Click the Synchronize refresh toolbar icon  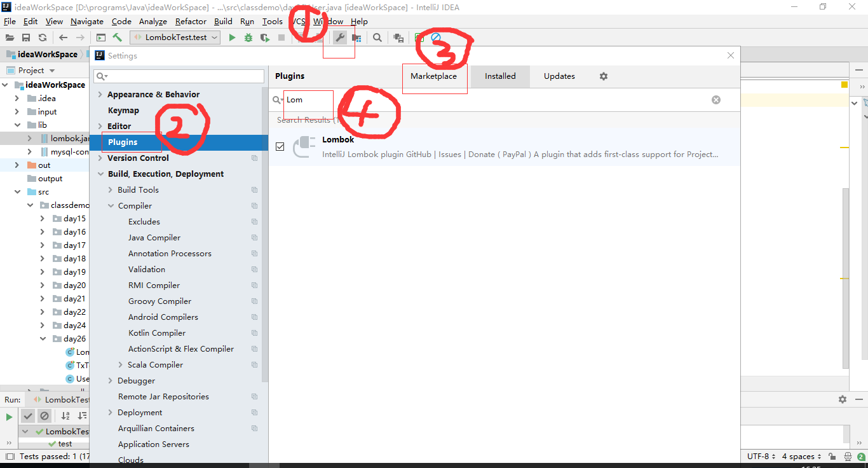(x=43, y=38)
